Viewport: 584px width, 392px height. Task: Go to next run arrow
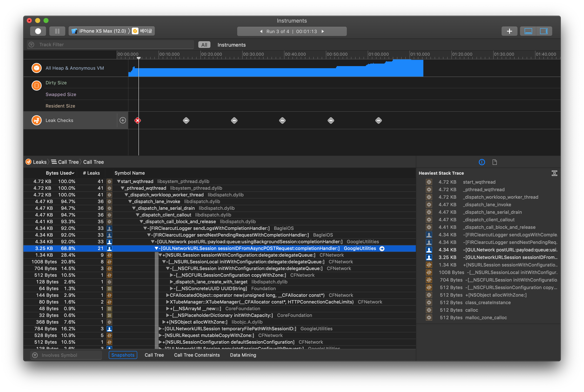tap(323, 32)
